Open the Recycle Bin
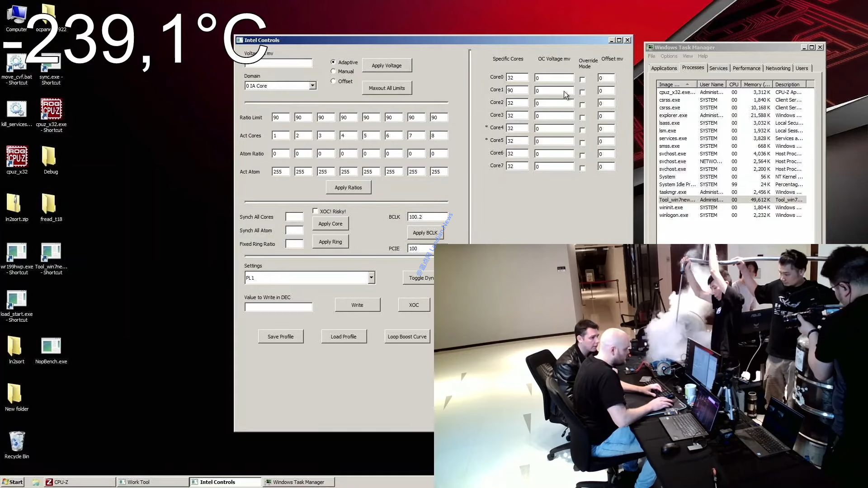 17,445
